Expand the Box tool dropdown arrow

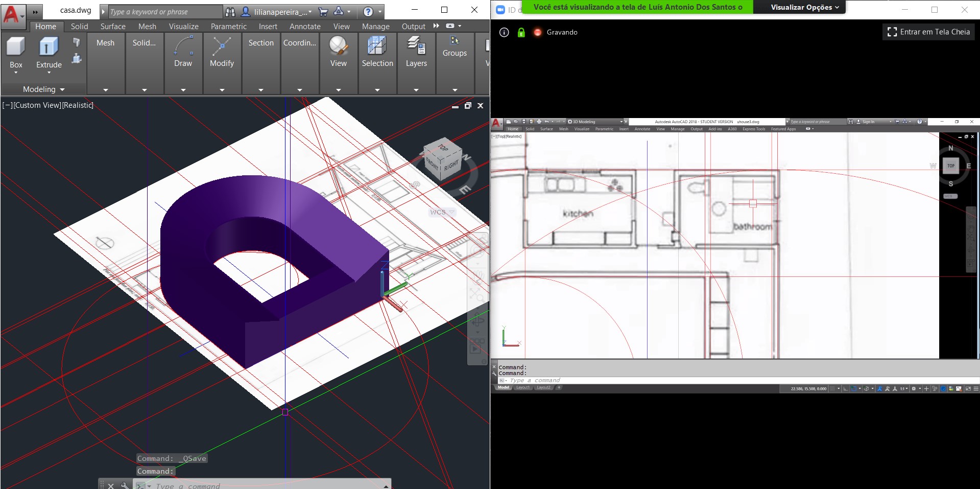tap(16, 73)
